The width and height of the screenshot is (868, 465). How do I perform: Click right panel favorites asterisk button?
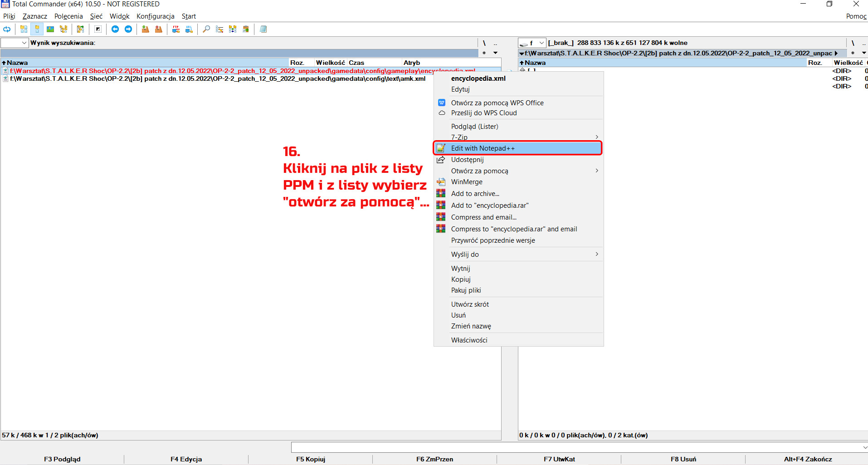(x=853, y=53)
